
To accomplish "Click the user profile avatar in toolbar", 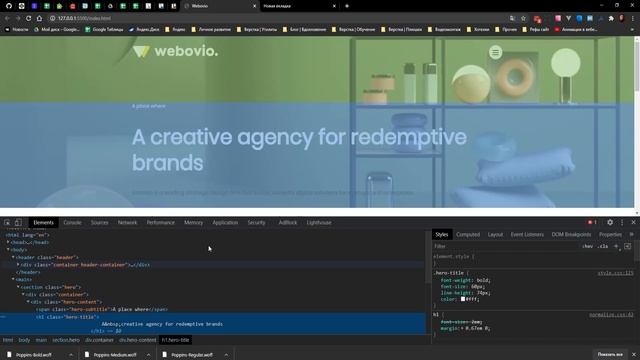I will (622, 18).
